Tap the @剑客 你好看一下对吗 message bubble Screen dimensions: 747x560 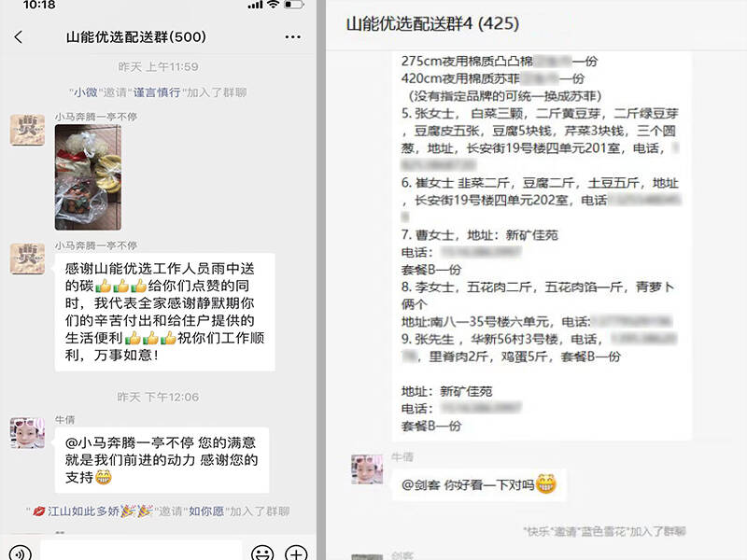479,484
